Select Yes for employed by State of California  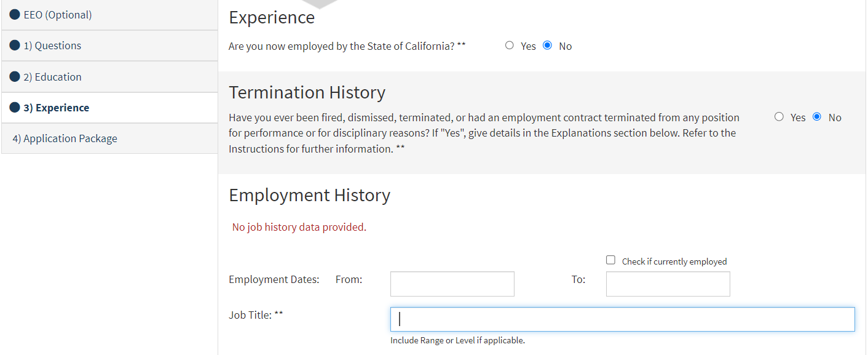[x=509, y=46]
